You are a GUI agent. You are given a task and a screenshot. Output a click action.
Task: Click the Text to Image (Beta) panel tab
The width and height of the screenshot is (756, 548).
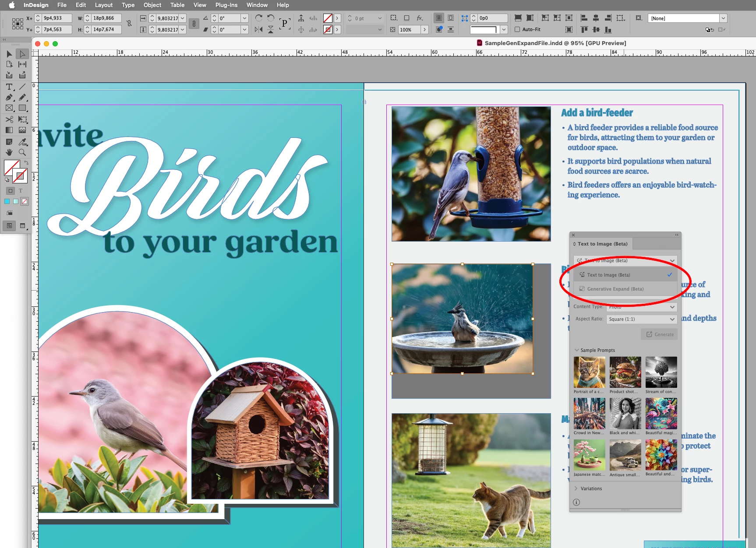[x=602, y=244]
